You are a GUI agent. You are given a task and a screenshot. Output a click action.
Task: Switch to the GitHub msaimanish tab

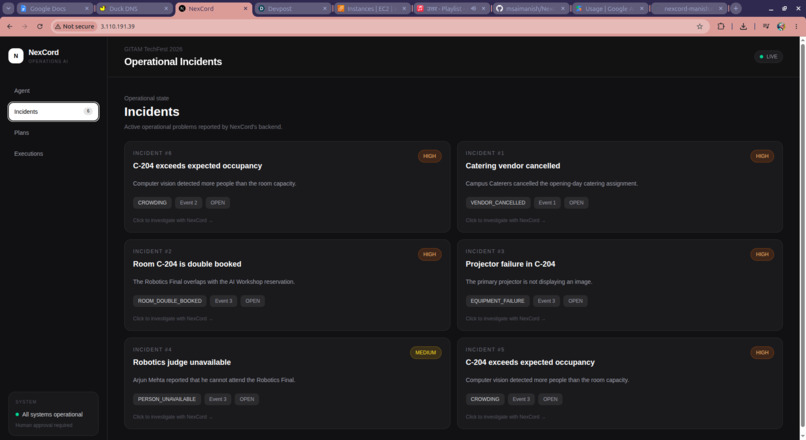coord(531,9)
